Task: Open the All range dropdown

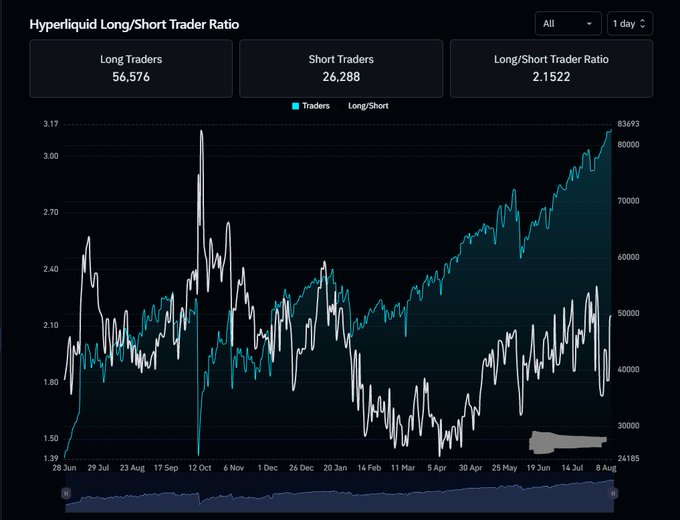Action: tap(568, 23)
